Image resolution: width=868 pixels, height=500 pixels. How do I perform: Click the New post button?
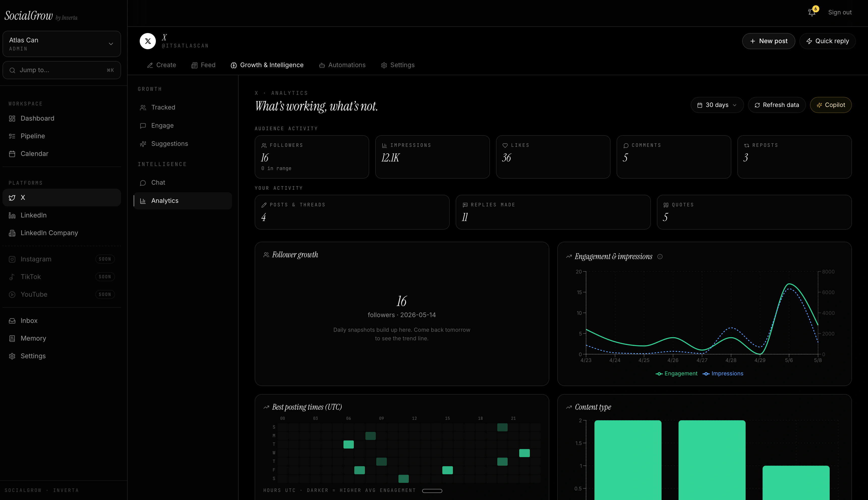768,41
